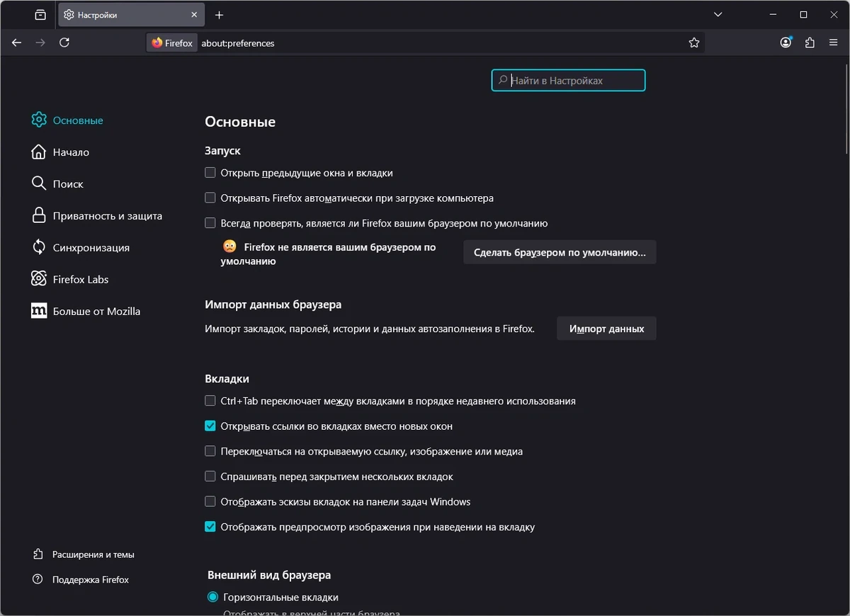Enable Открыть предыдущие окна и вкладки

[210, 173]
